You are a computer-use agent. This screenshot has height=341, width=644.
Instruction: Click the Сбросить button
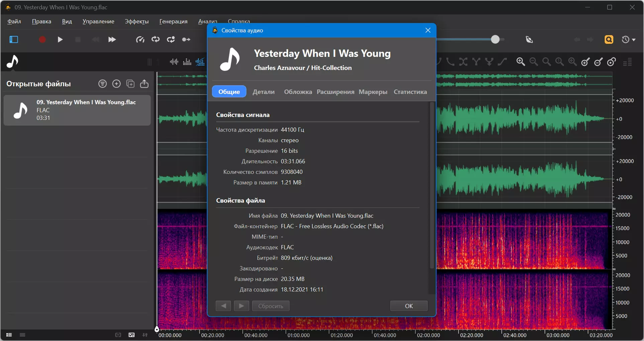click(x=271, y=306)
